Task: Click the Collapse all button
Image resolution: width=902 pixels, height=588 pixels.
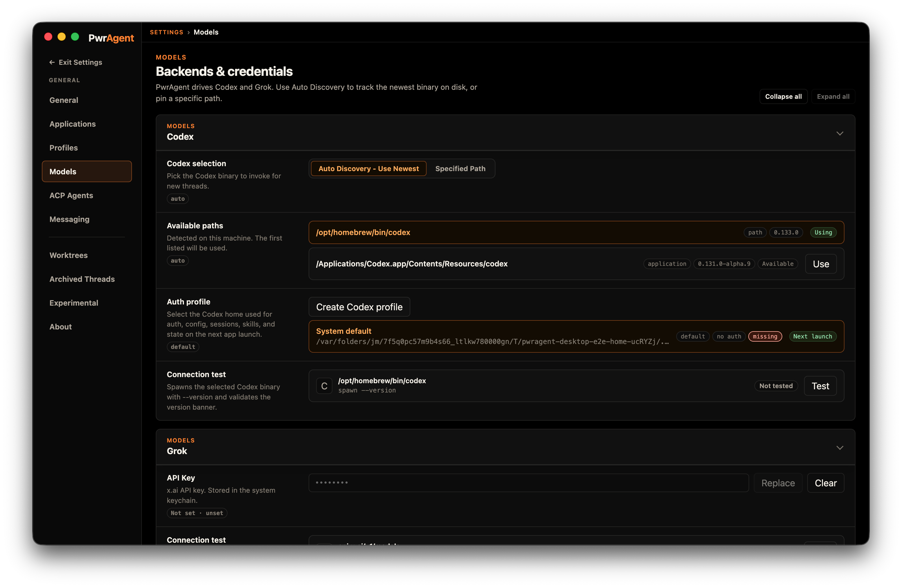Action: 783,96
